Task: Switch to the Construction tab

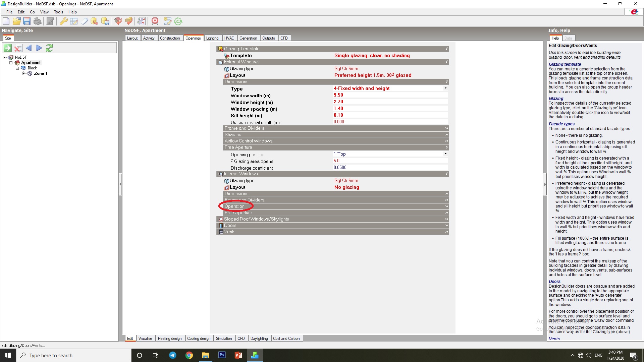Action: click(x=170, y=38)
